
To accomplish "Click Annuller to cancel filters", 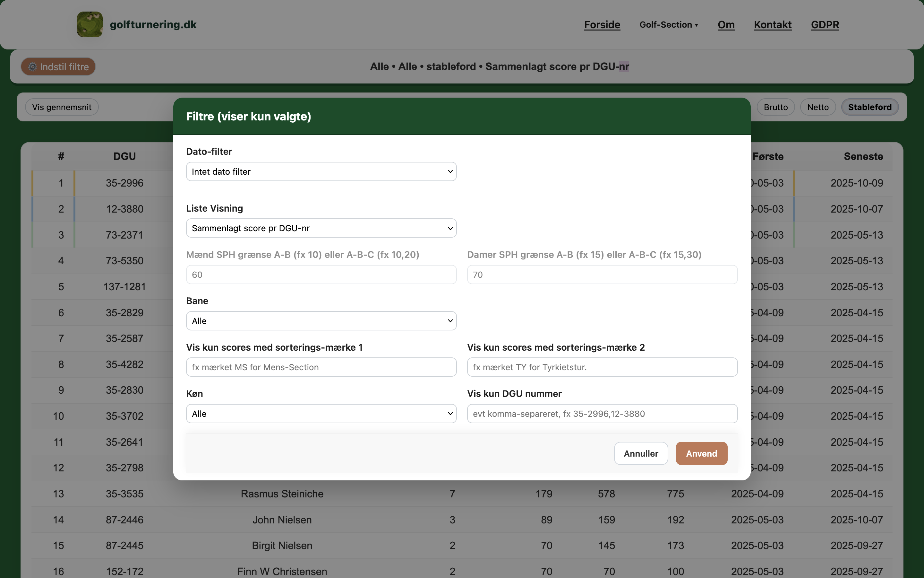I will (x=641, y=453).
